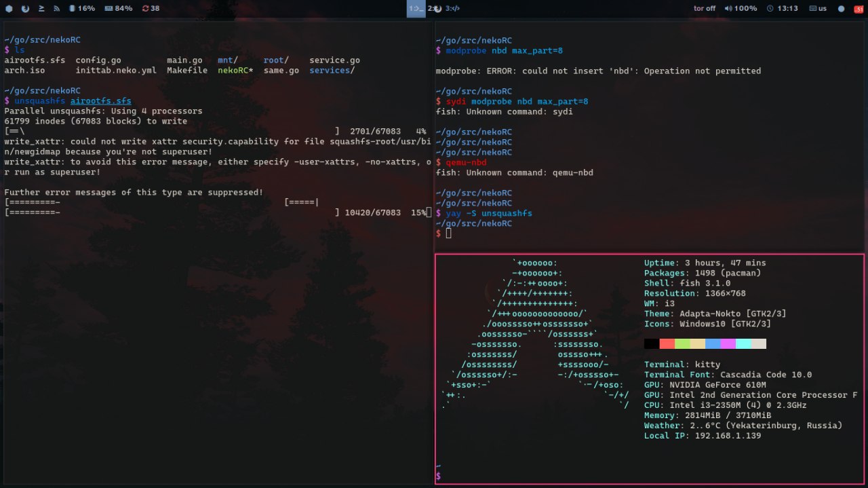Click the 'Memory: 2814MiB / 3710MiB' line
868x488 pixels.
click(x=708, y=415)
